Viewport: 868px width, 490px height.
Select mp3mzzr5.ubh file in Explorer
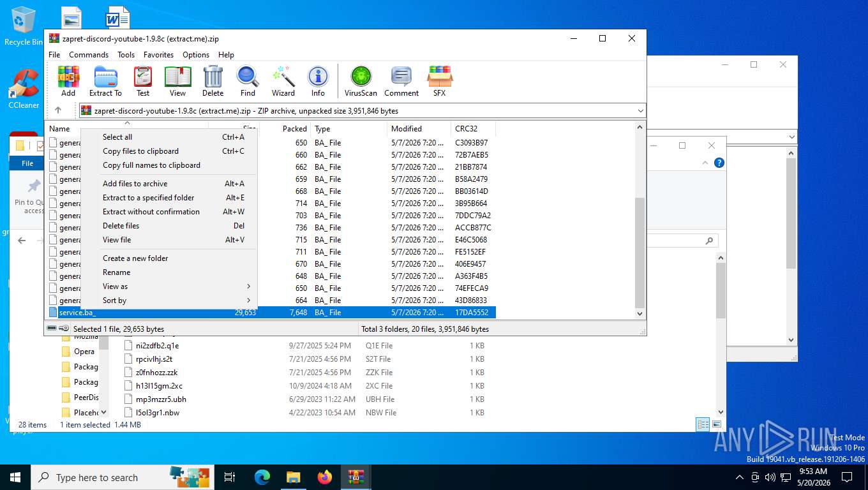(x=161, y=399)
